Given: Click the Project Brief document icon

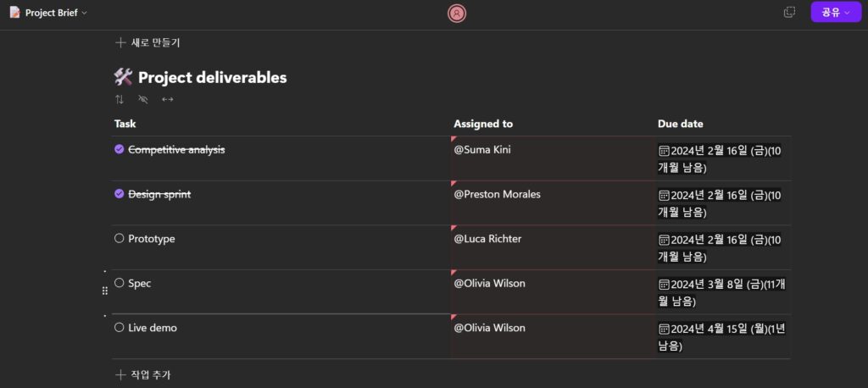Looking at the screenshot, I should click(14, 13).
